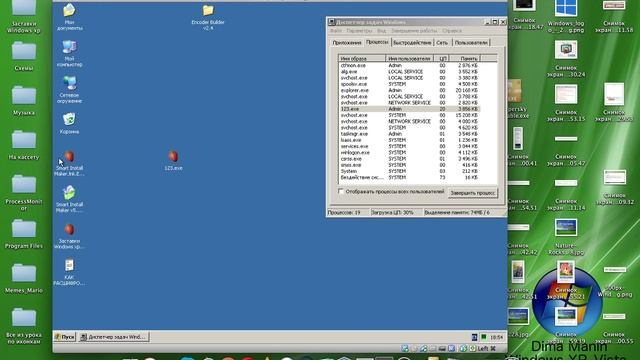This screenshot has width=640, height=360.
Task: Click green CPU meter icon in XP tray
Action: click(484, 337)
